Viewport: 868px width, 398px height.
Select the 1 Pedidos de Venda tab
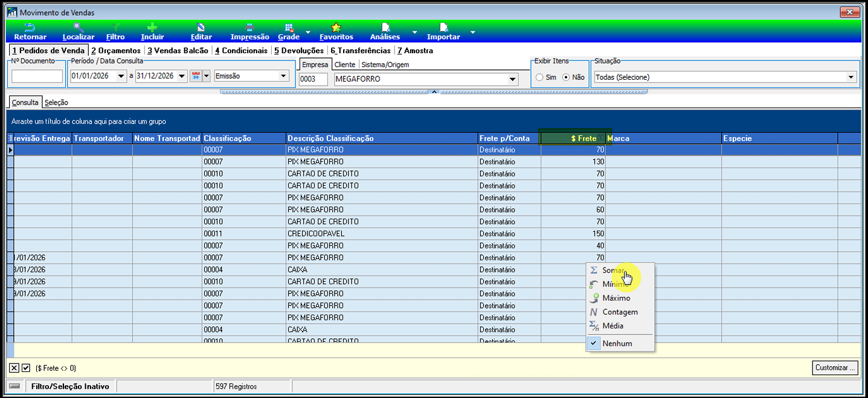48,51
